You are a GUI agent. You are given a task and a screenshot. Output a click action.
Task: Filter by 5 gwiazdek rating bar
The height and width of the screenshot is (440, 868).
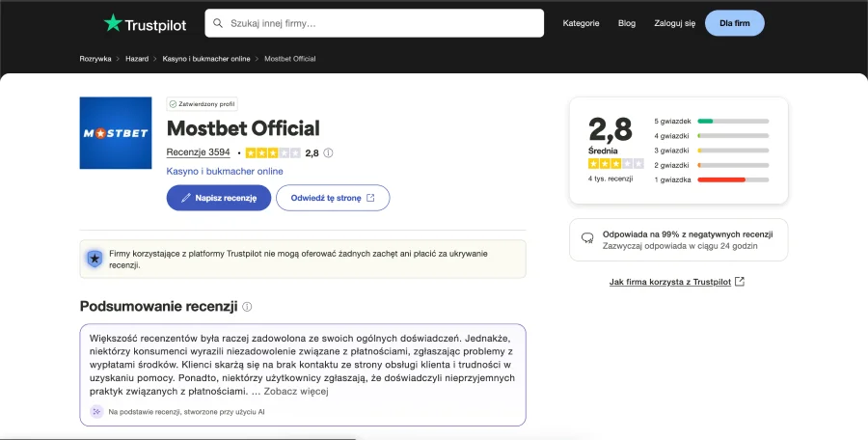712,121
